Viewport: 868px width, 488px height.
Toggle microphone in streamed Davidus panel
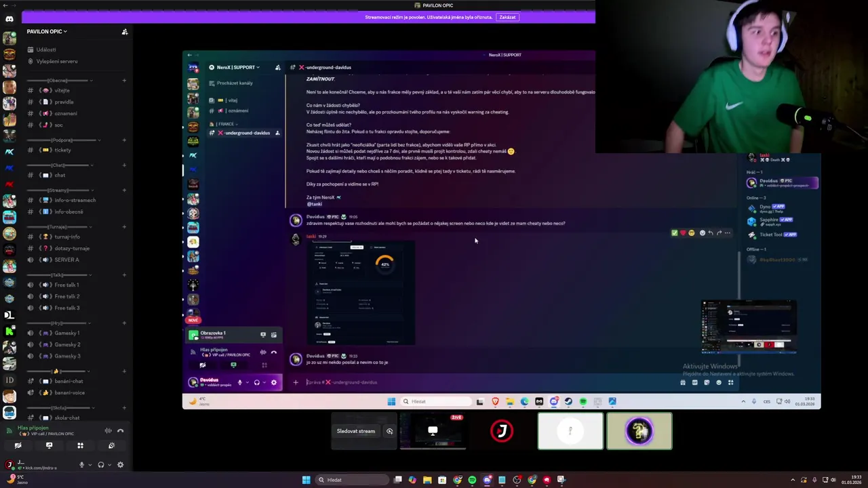239,382
